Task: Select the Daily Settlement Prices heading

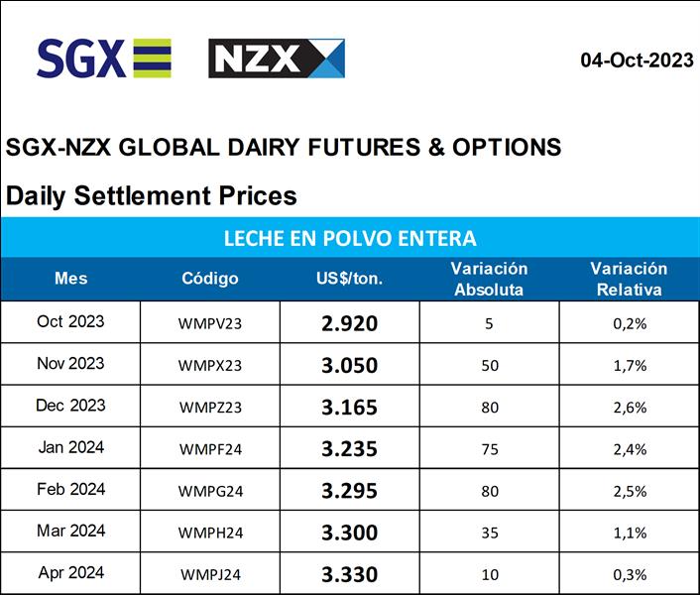Action: 152,195
